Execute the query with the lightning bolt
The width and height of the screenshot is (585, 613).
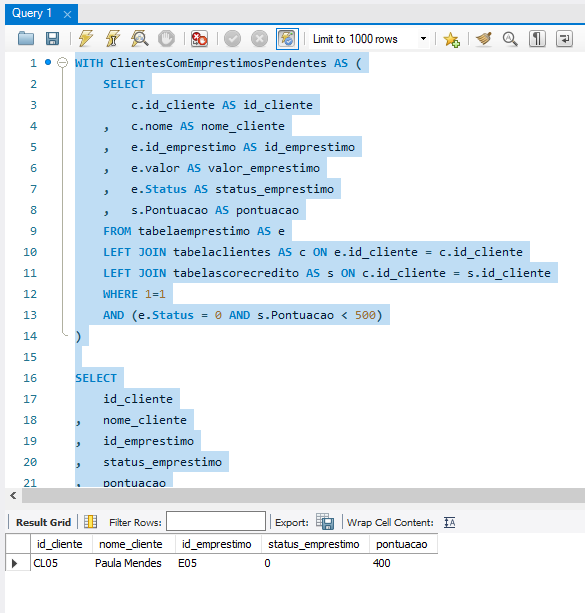[86, 39]
